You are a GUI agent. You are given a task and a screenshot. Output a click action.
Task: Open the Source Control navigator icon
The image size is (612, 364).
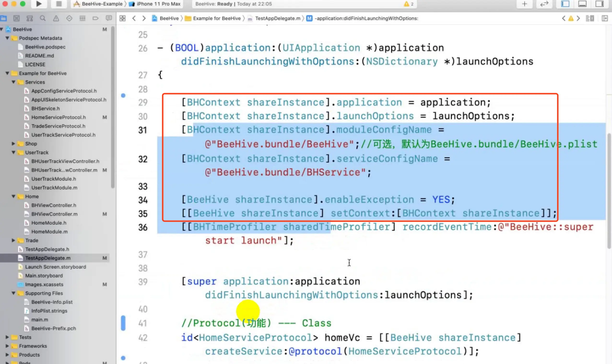click(x=17, y=18)
